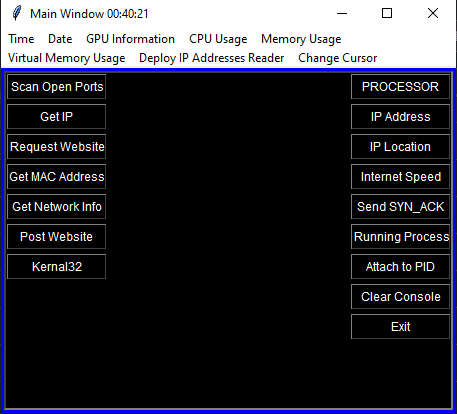The width and height of the screenshot is (457, 414).
Task: Click the Get IP button
Action: tap(56, 117)
